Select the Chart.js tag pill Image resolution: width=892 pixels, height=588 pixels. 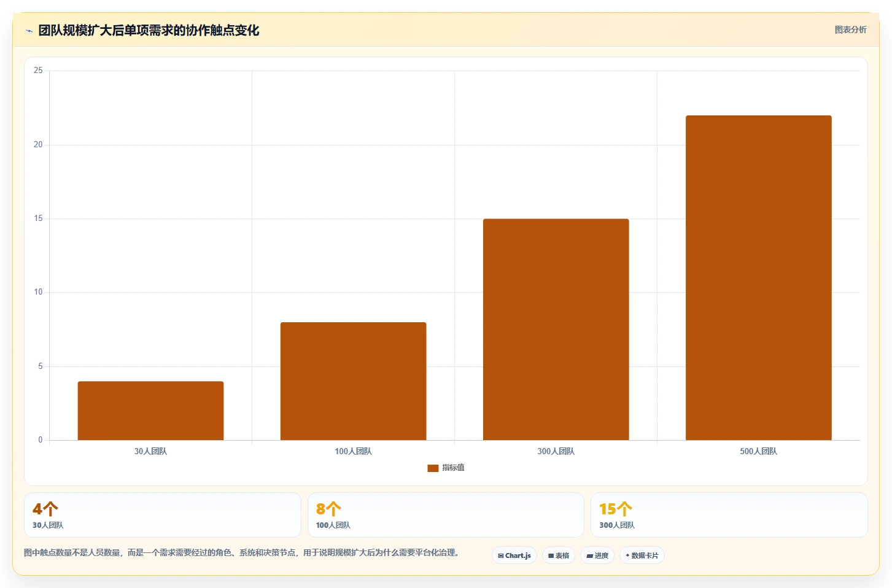514,555
